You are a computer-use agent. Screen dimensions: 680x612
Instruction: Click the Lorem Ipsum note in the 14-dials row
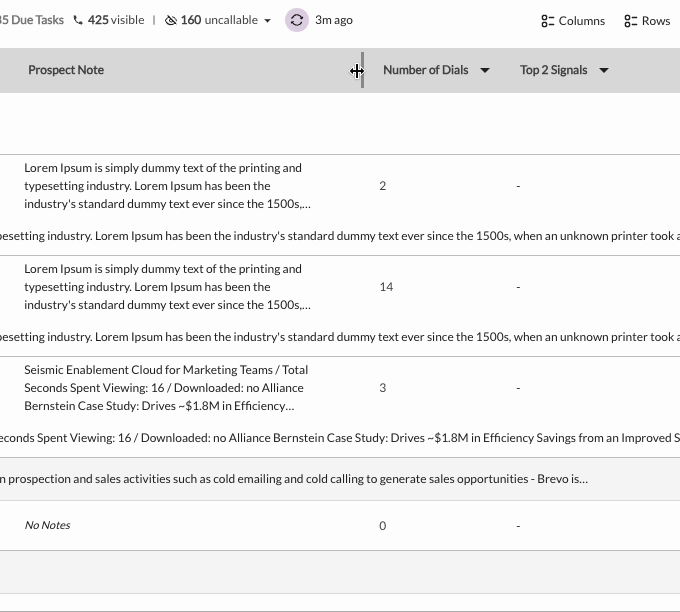tap(167, 287)
